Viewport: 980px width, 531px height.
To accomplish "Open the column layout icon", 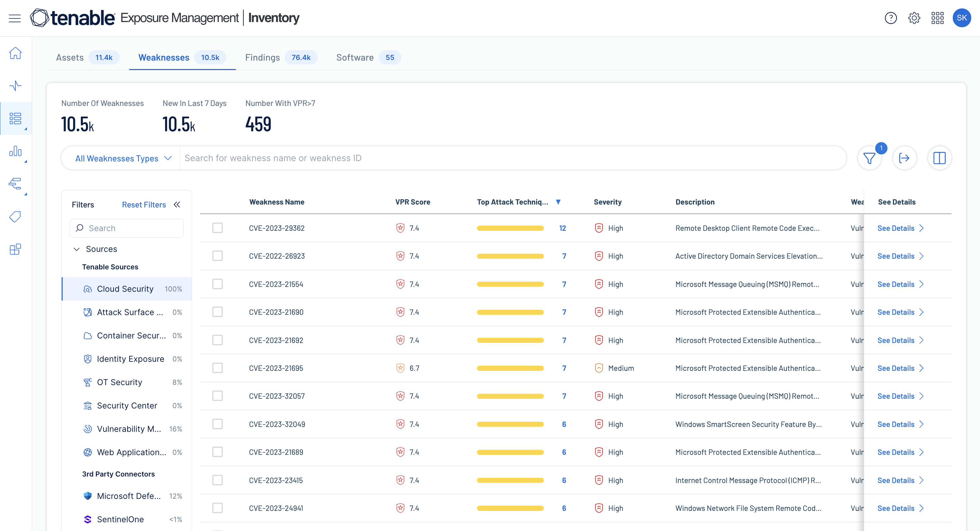I will [939, 158].
